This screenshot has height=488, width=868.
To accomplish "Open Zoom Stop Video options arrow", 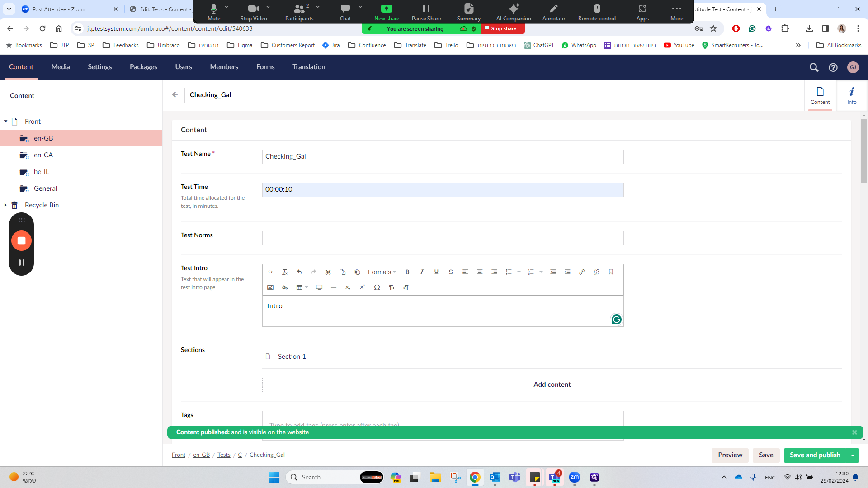I will pyautogui.click(x=268, y=7).
